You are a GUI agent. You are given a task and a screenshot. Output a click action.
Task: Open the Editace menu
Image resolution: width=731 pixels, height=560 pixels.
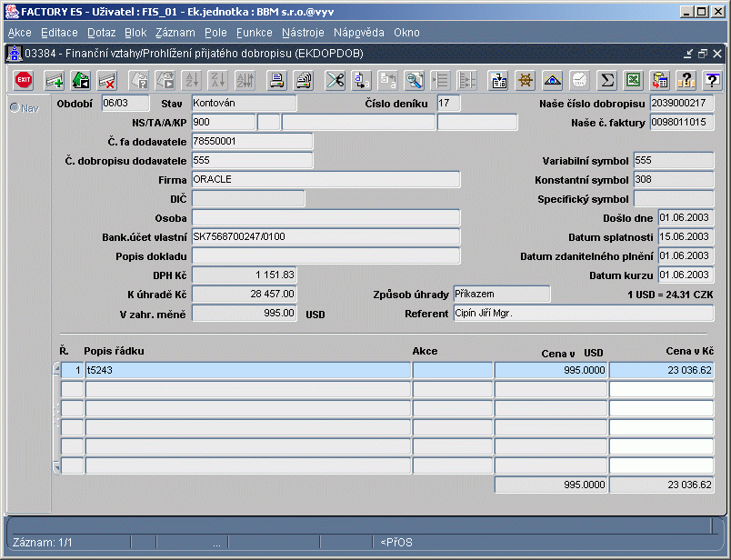coord(59,33)
